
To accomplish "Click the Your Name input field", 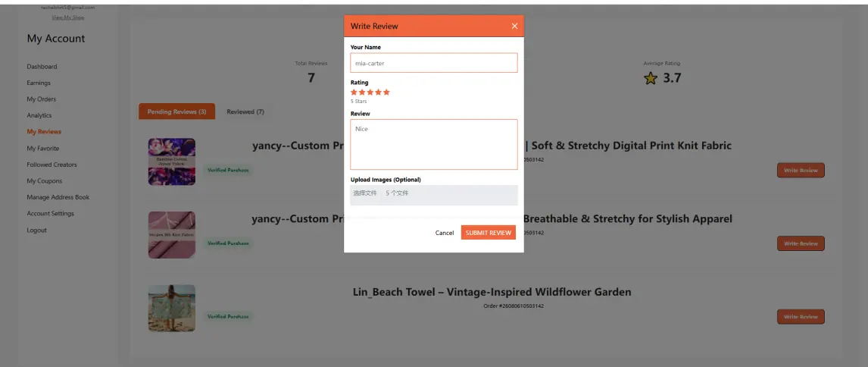I will coord(434,63).
